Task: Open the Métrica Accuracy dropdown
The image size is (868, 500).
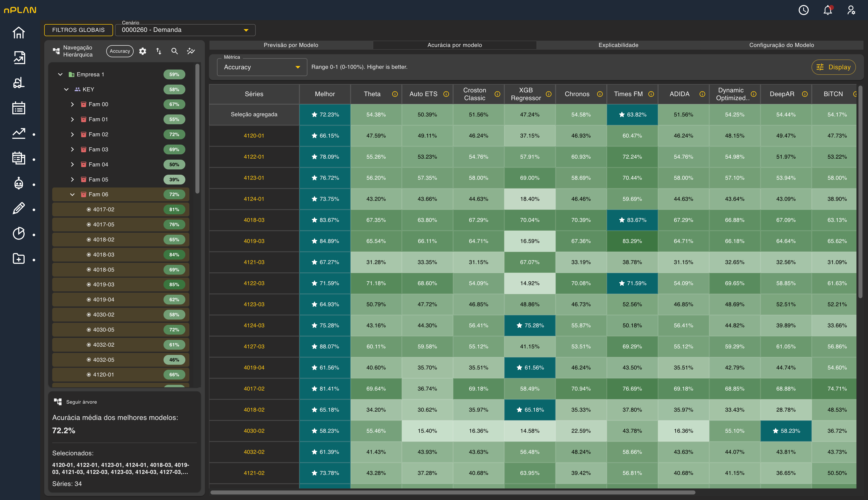Action: coord(262,67)
